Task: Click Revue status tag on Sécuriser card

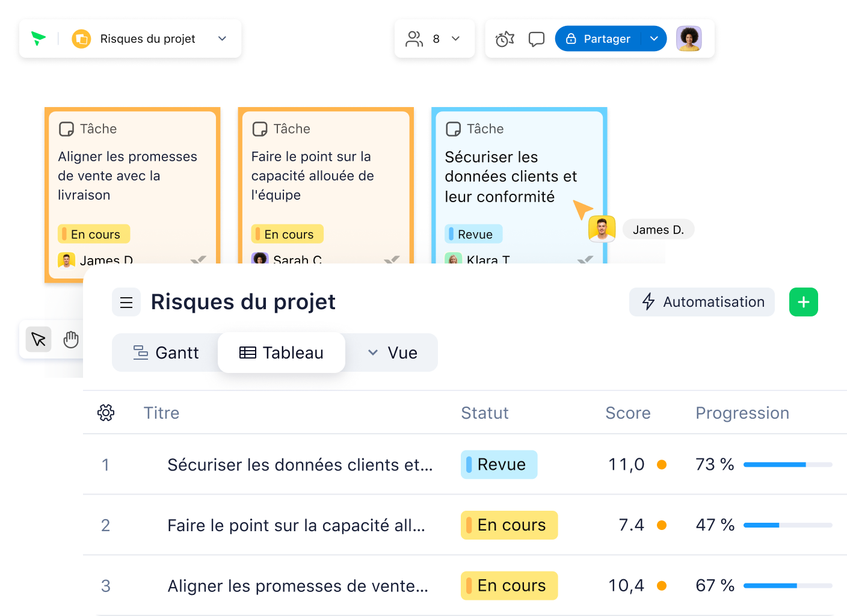Action: click(x=473, y=234)
